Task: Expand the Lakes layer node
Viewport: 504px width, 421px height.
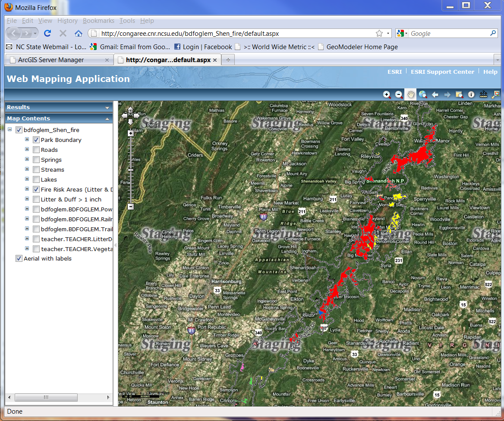Action: pyautogui.click(x=27, y=179)
